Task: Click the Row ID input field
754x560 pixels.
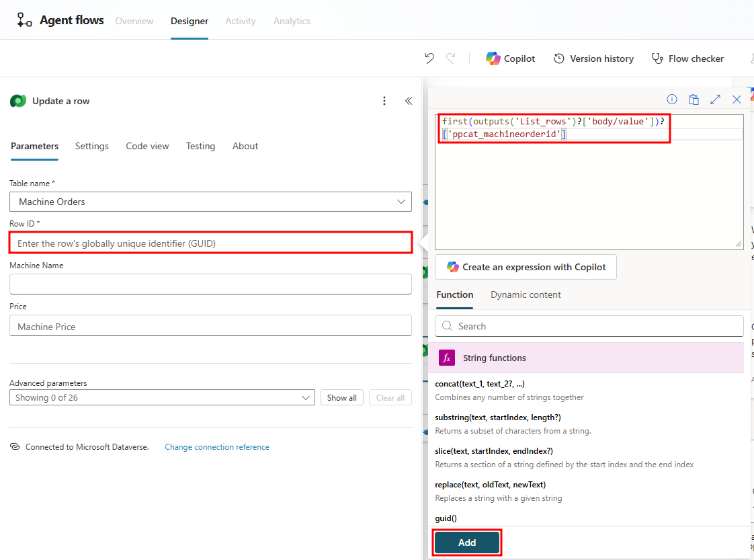Action: [x=210, y=243]
